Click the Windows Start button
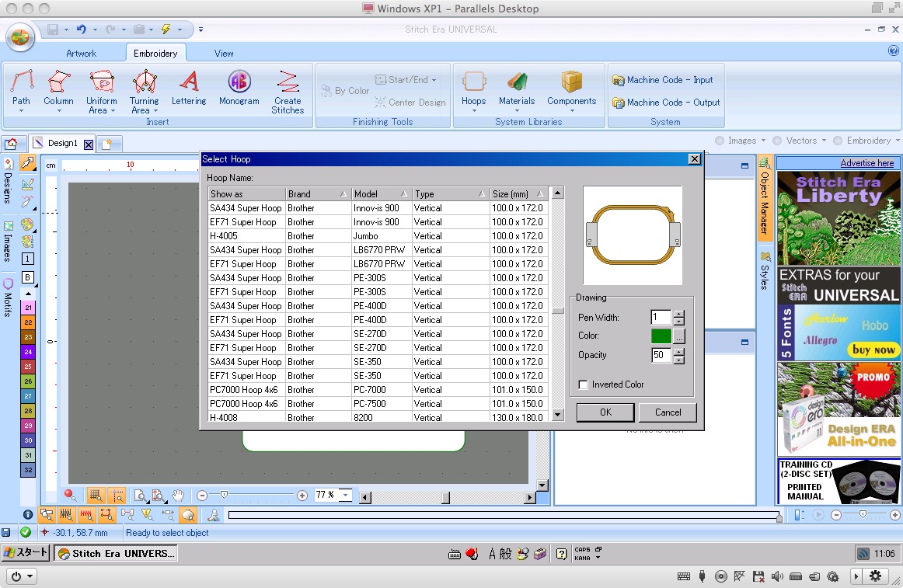This screenshot has width=903, height=588. (x=26, y=553)
